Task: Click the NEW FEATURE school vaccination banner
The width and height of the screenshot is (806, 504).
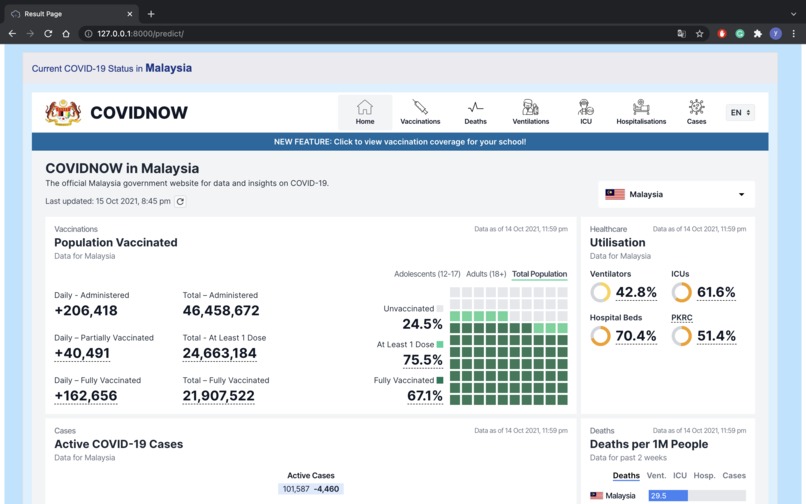Action: click(x=400, y=141)
